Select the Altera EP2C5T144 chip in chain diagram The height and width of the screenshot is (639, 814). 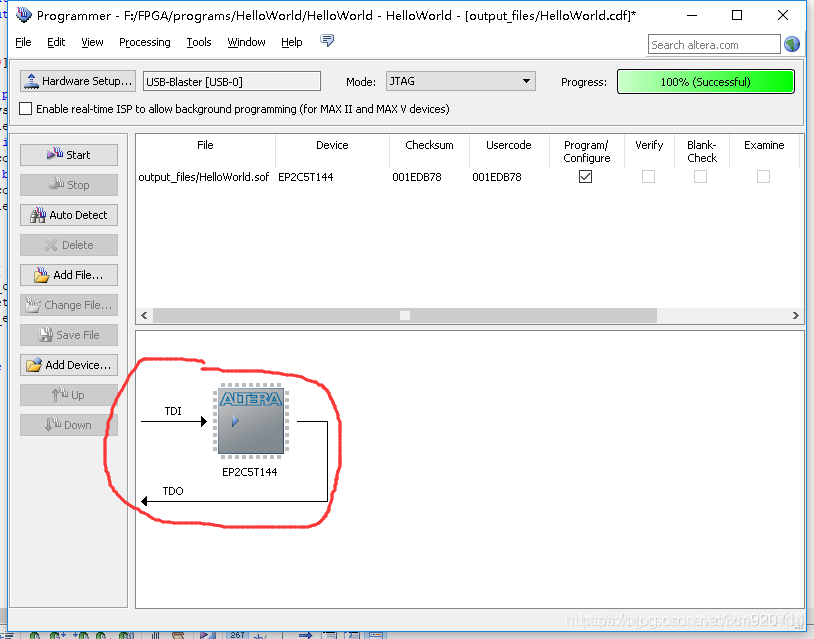pyautogui.click(x=251, y=421)
